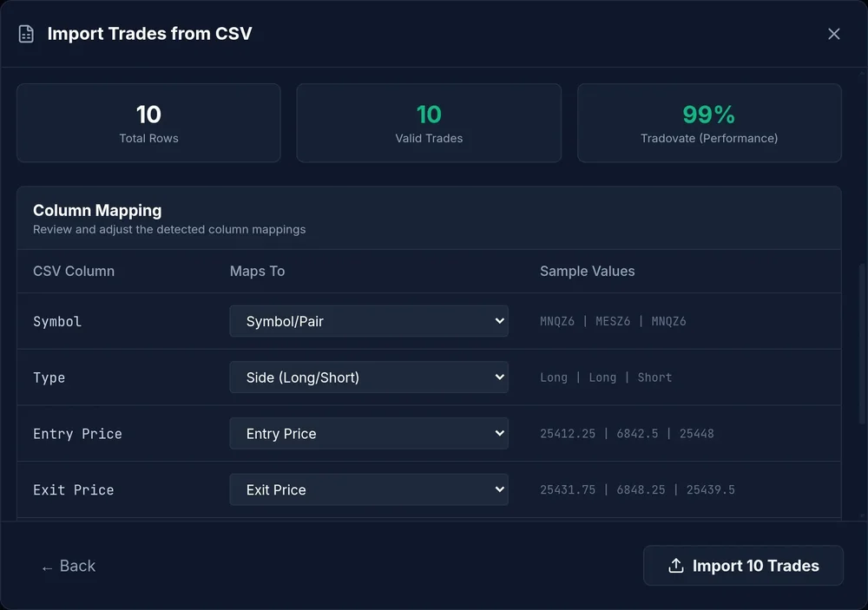Close the Import Trades dialog
Image resolution: width=868 pixels, height=610 pixels.
click(x=833, y=34)
